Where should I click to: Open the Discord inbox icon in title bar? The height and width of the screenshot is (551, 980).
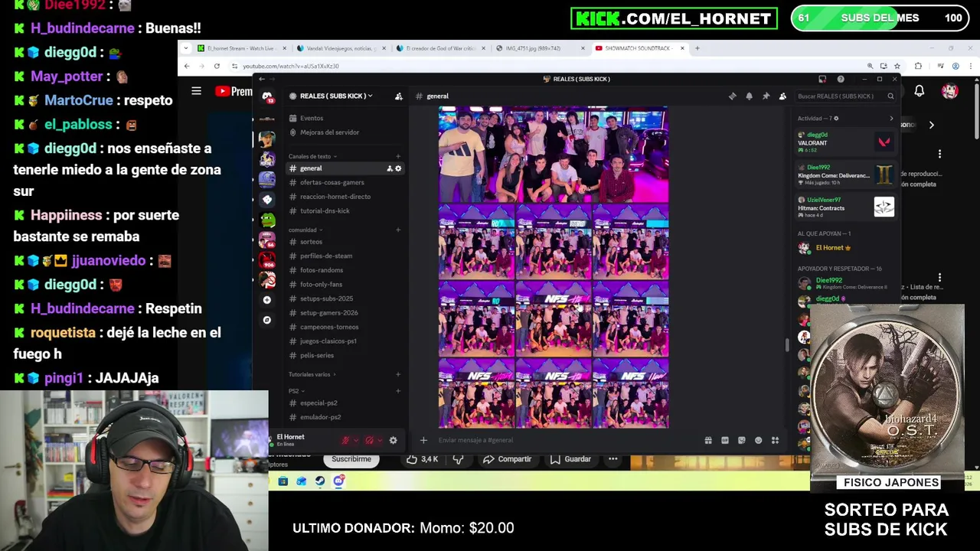tap(822, 79)
